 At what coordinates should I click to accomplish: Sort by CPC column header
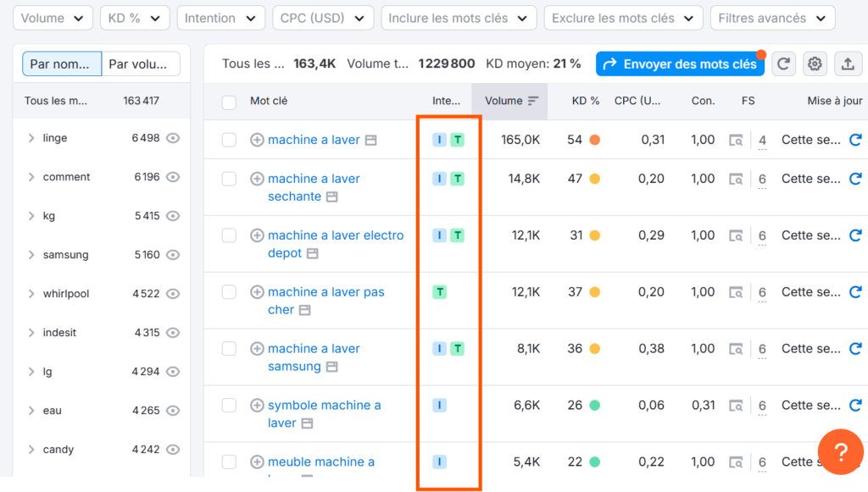tap(637, 101)
